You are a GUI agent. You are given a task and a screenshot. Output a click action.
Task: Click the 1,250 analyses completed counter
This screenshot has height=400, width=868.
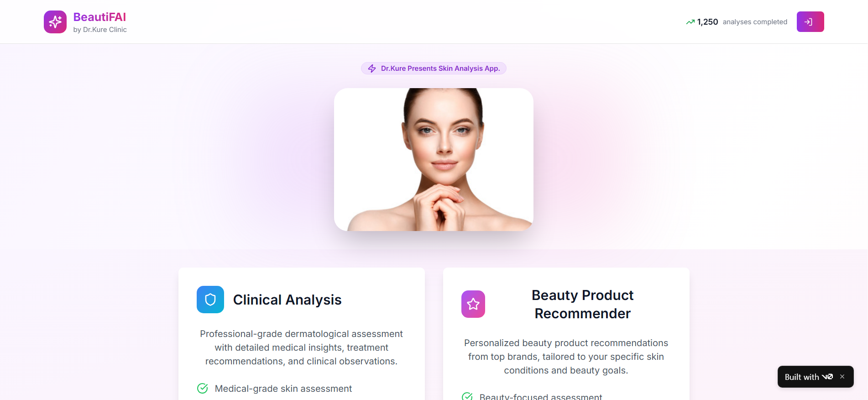(x=737, y=22)
